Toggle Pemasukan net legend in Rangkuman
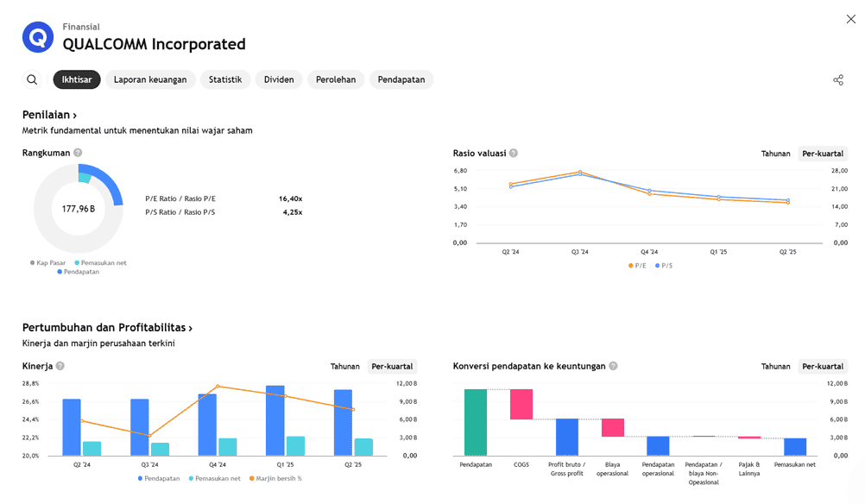This screenshot has height=504, width=865. click(x=100, y=263)
